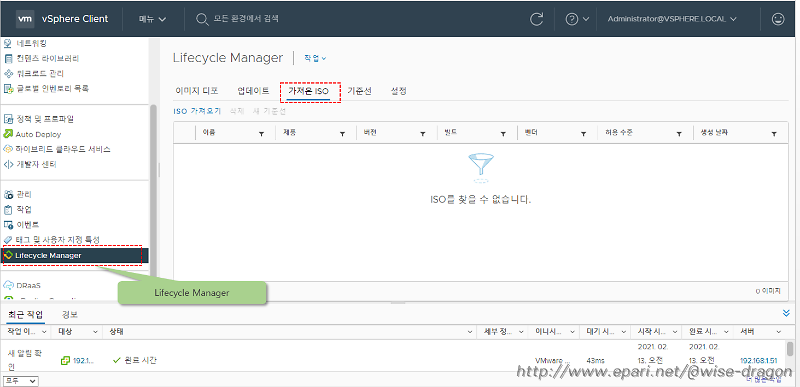This screenshot has width=800, height=387.
Task: Collapse the recent tasks panel with the double chevron
Action: [786, 313]
